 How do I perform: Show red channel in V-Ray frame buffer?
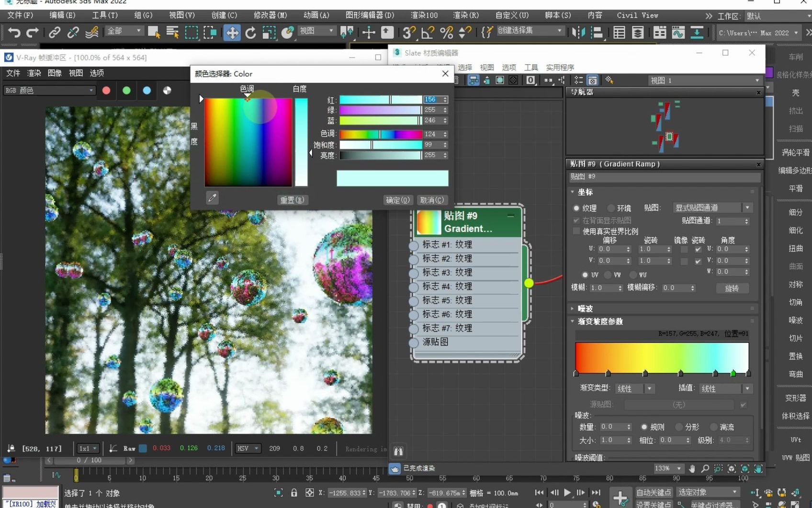106,90
